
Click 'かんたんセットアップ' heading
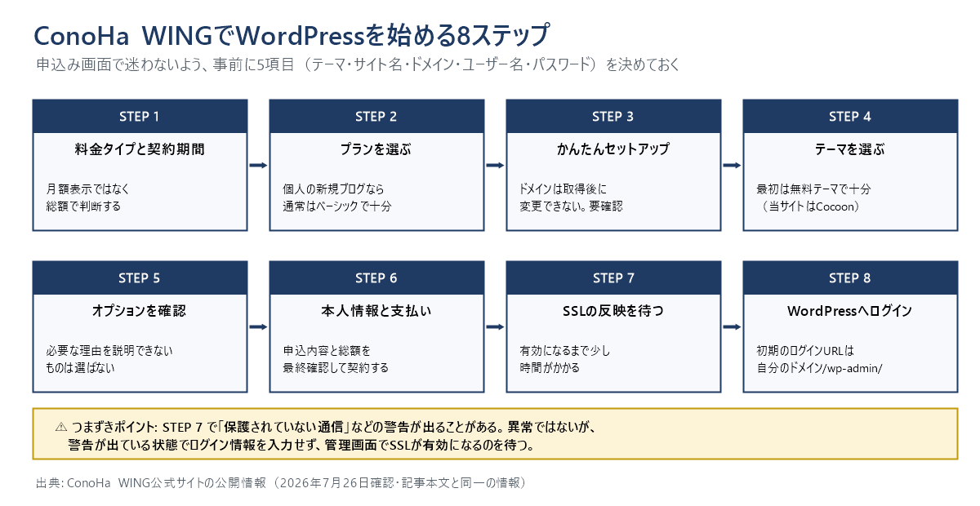coord(613,149)
